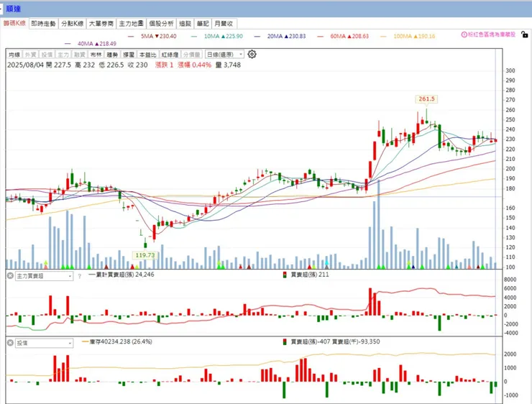Switch to the 分點K線 tab
The height and width of the screenshot is (404, 532).
tap(73, 24)
